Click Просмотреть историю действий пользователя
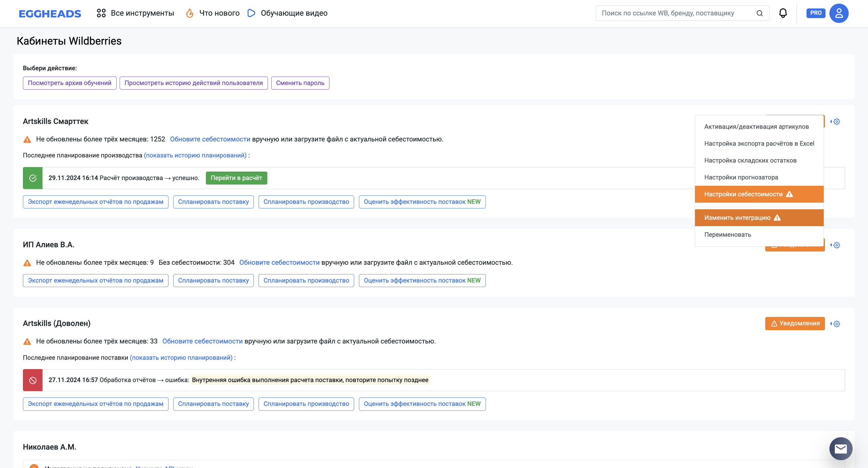The width and height of the screenshot is (868, 468). [x=194, y=83]
